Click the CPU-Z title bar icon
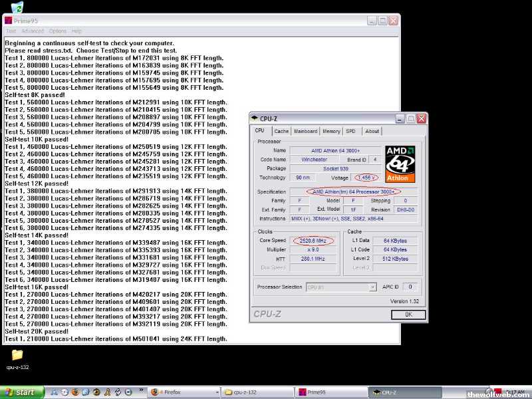Screen dimensions: 532x399 [x=255, y=118]
